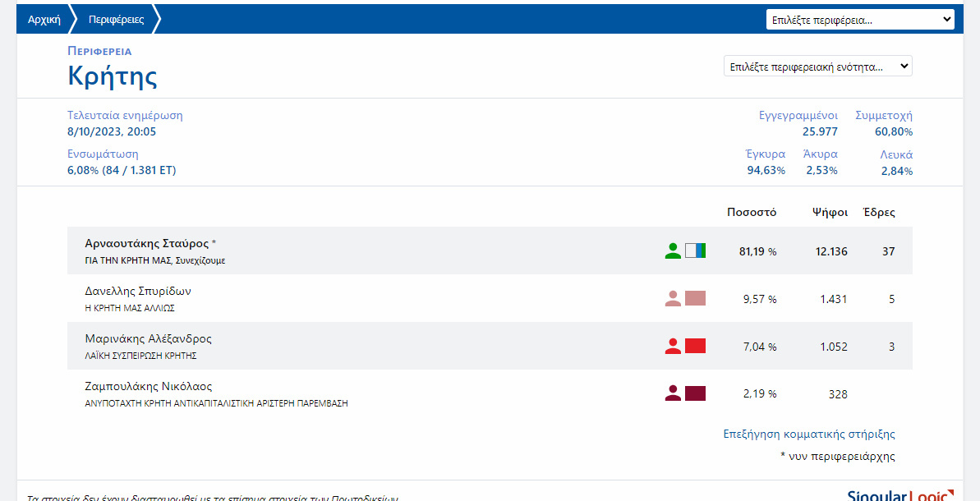
Task: Click the maroon person icon for Ζαμπουλάκης
Action: pos(673,393)
